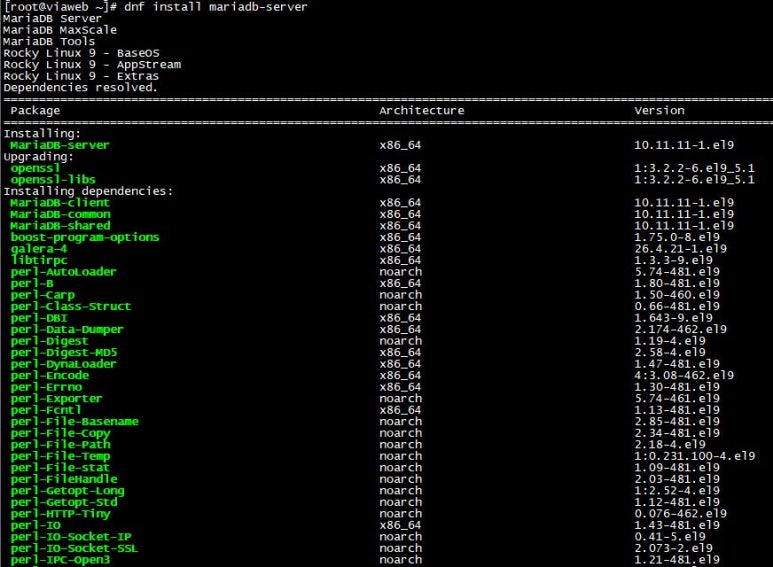
Task: Select the perl-IO-Socket-SSL package name
Action: pos(74,548)
